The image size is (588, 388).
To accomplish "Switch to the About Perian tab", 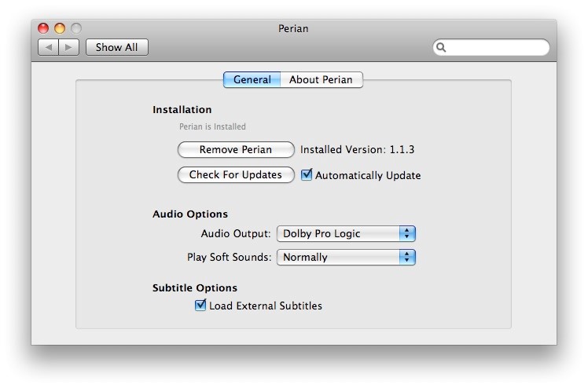I will tap(322, 80).
